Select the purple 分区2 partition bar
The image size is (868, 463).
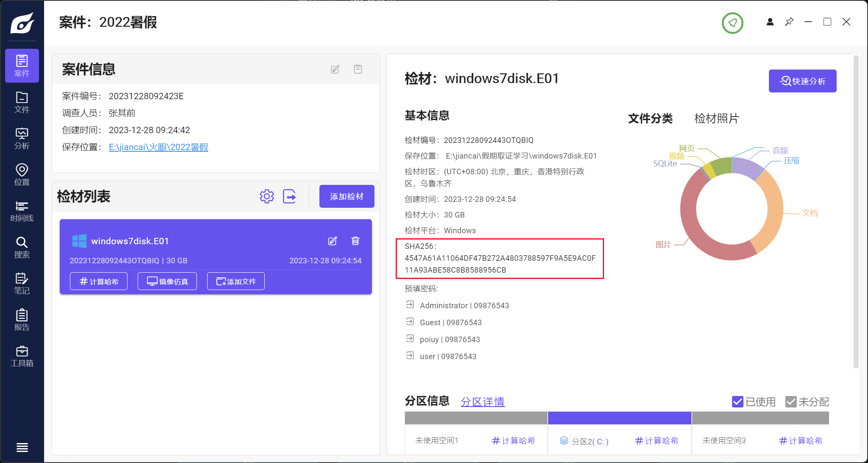pos(620,418)
